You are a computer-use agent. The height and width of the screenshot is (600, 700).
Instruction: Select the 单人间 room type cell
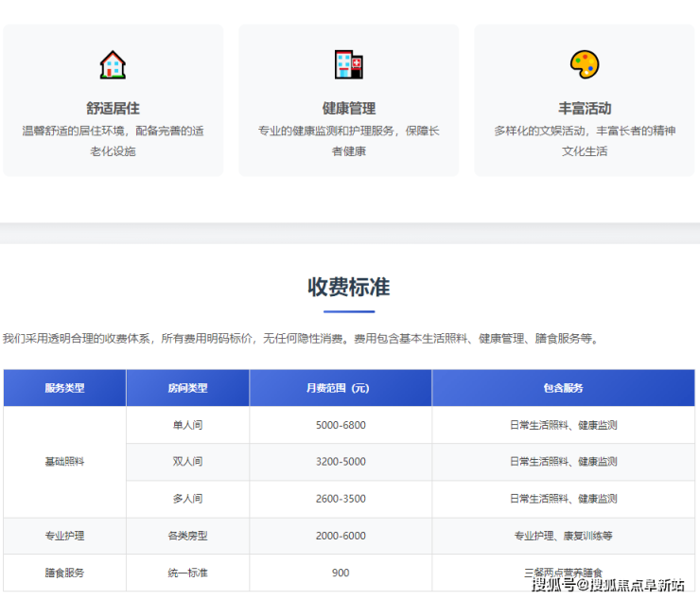pyautogui.click(x=187, y=425)
